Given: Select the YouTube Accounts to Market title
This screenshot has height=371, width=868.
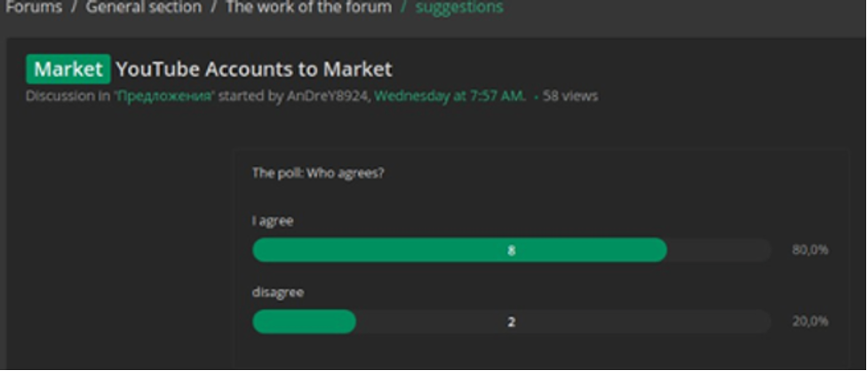Looking at the screenshot, I should coord(254,69).
